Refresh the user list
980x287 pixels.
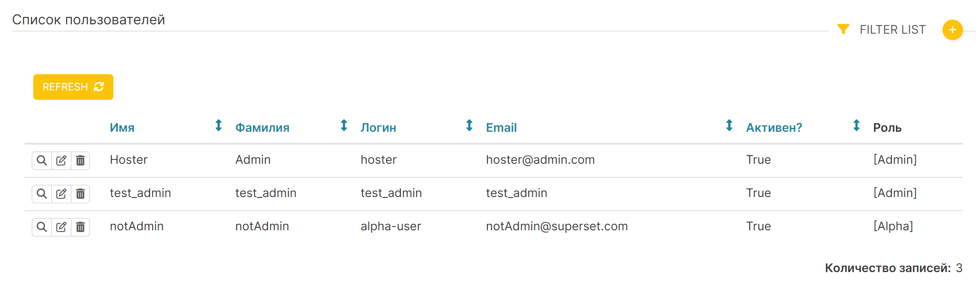(73, 87)
